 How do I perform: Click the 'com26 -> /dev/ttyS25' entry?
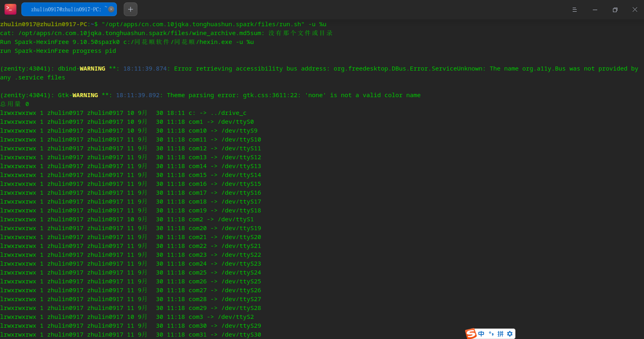225,281
